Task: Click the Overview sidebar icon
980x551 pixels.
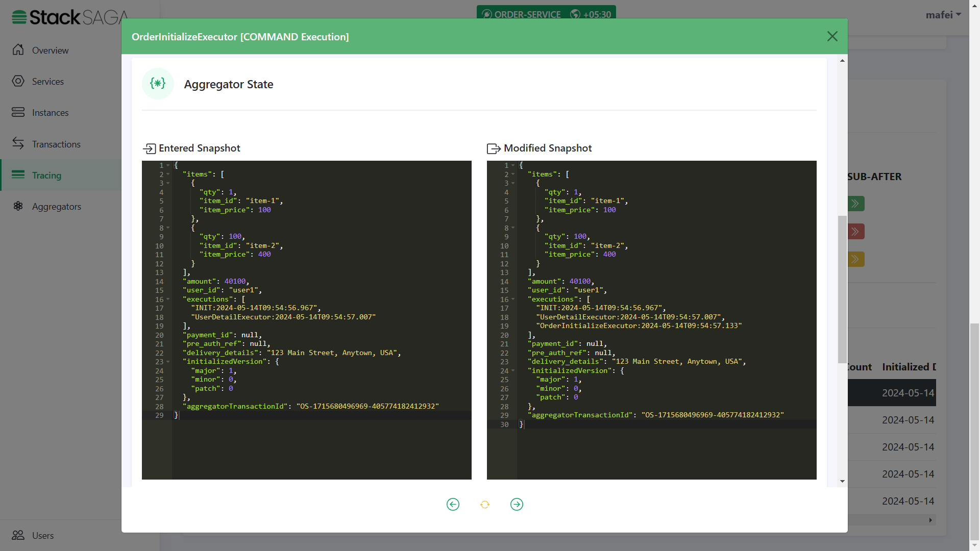Action: point(18,50)
